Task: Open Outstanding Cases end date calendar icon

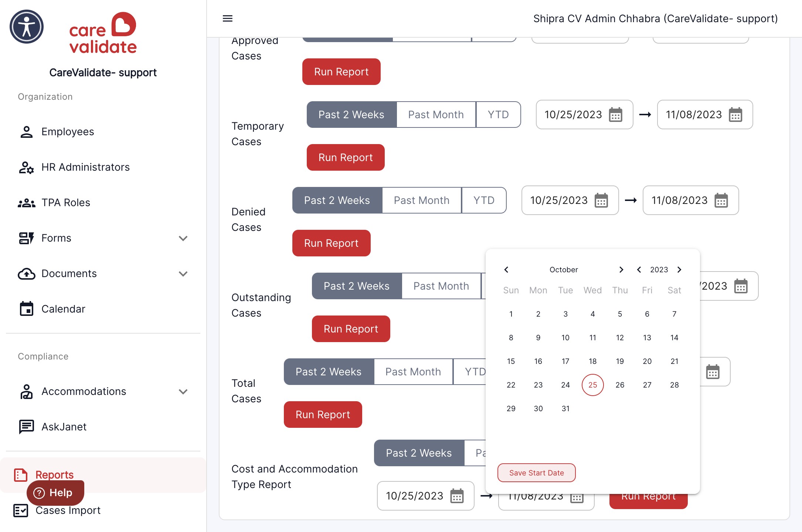Action: (741, 286)
